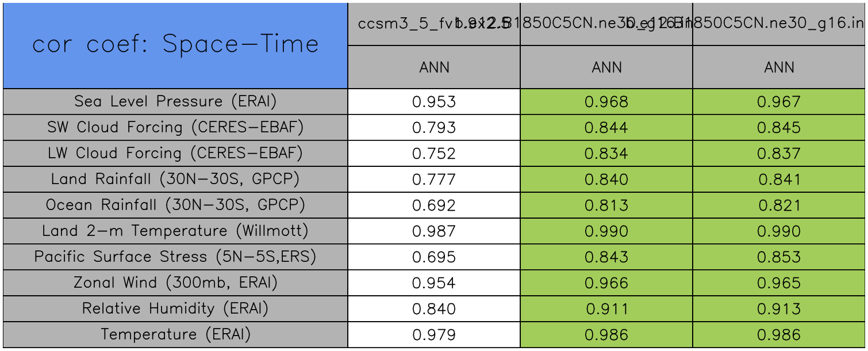The image size is (868, 351).
Task: Click the cell with value 0.695
Action: pos(434,257)
